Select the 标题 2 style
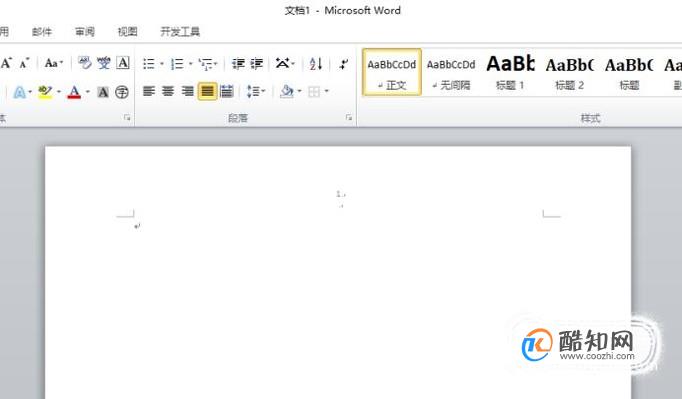The width and height of the screenshot is (682, 399). pos(569,72)
